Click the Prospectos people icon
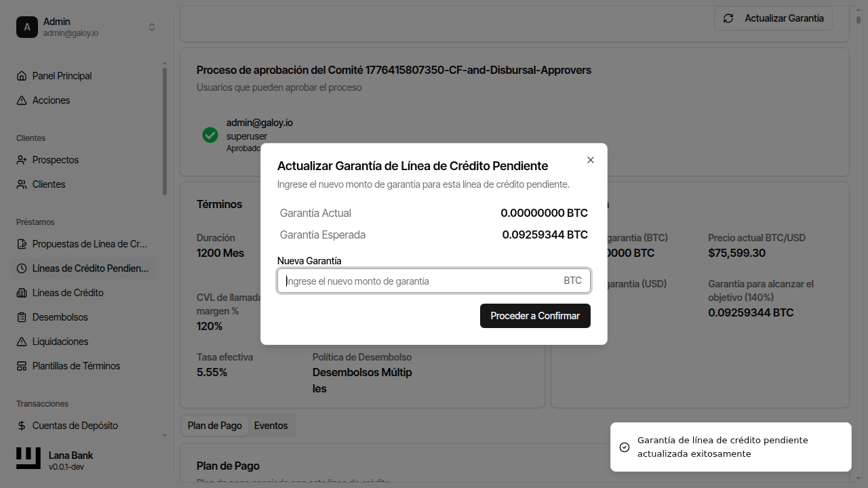Viewport: 868px width, 488px height. tap(22, 159)
